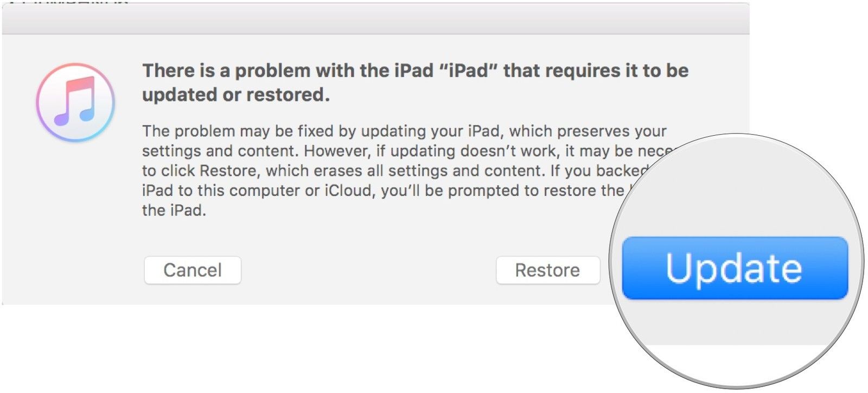
Task: Click "the iPad." on the last description line
Action: coord(174,211)
